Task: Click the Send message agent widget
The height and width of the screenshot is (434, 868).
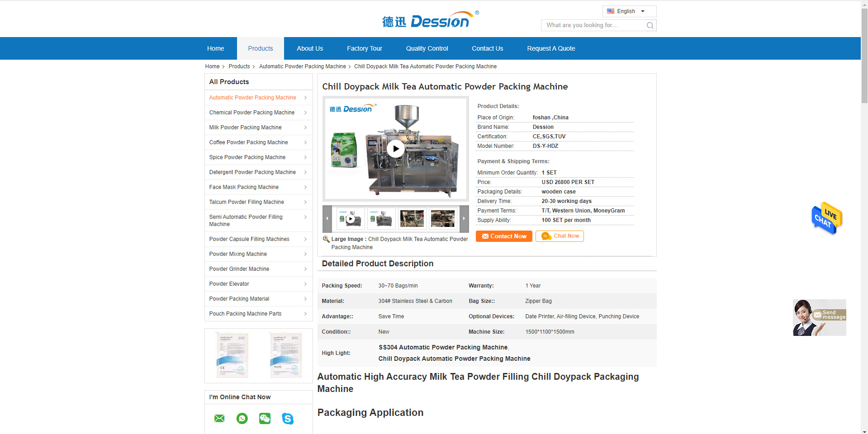Action: [819, 317]
